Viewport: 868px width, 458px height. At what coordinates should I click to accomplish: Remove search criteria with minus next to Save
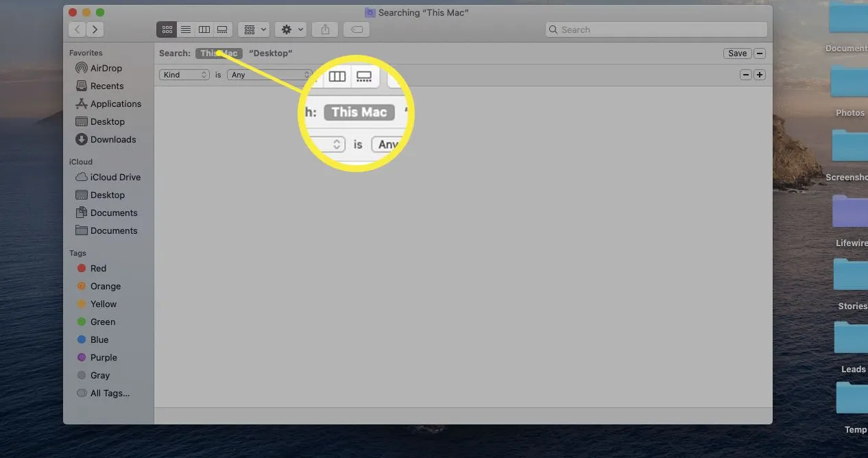click(760, 53)
